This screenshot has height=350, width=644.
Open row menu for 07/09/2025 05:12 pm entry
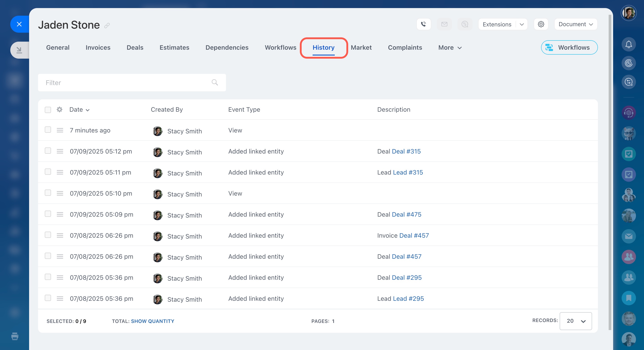tap(60, 151)
